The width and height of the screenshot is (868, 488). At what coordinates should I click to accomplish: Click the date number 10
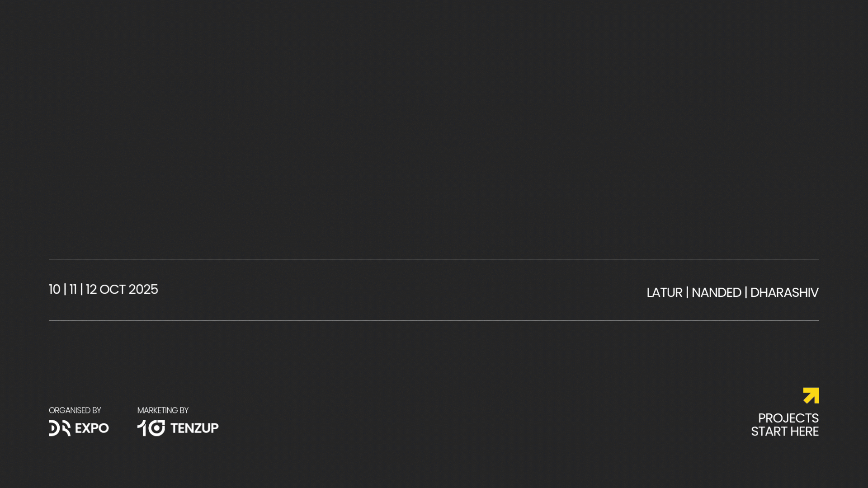[54, 290]
